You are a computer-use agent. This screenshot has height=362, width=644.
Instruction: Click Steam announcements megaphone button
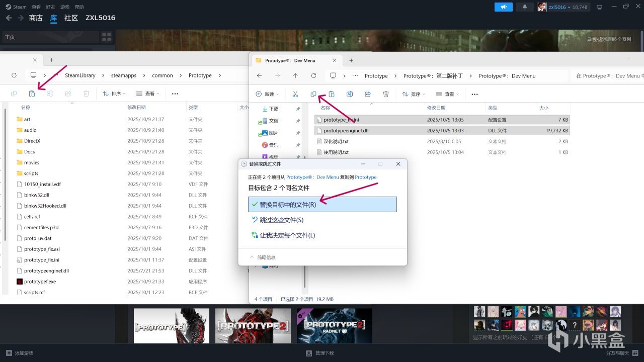point(504,7)
